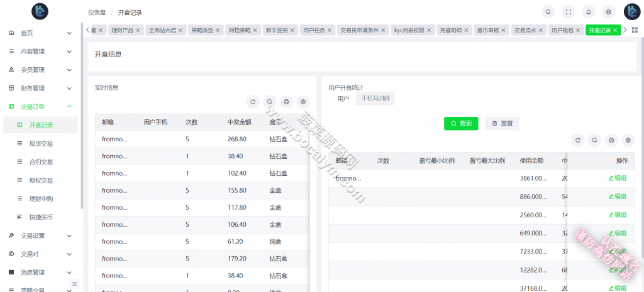The height and width of the screenshot is (292, 644).
Task: Open 期权交易 in sidebar
Action: click(x=40, y=180)
